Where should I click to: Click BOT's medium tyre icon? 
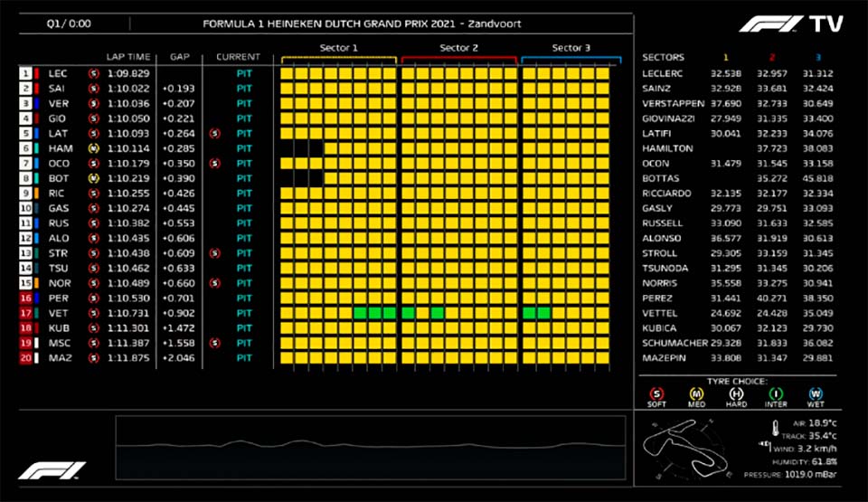[93, 178]
